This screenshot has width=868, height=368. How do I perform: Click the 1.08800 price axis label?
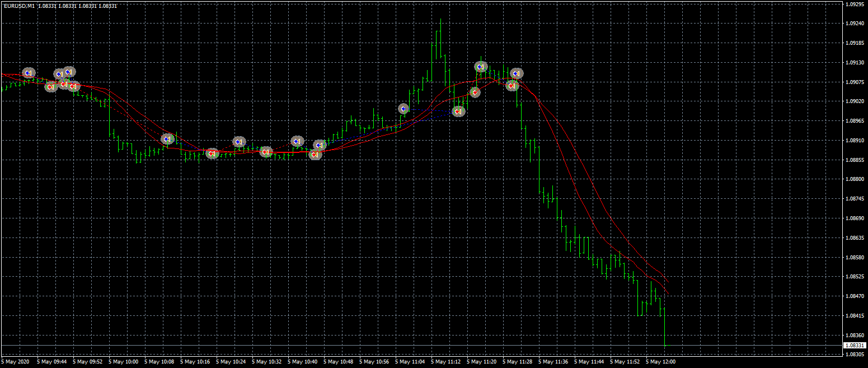(x=855, y=179)
